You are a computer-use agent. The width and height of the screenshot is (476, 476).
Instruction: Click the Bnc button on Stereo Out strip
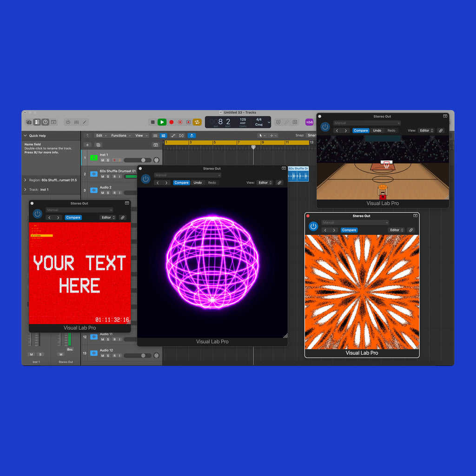70,350
